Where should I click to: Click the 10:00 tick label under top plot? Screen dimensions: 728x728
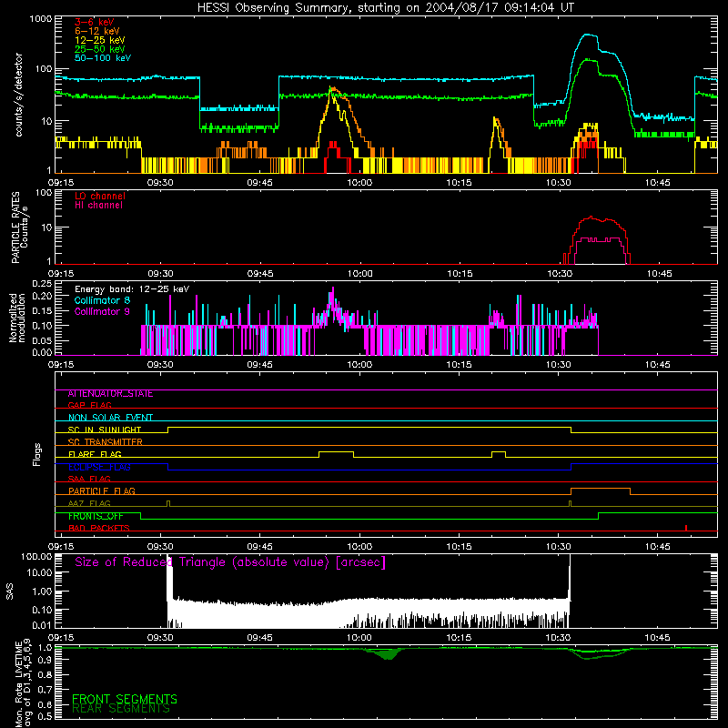point(359,183)
